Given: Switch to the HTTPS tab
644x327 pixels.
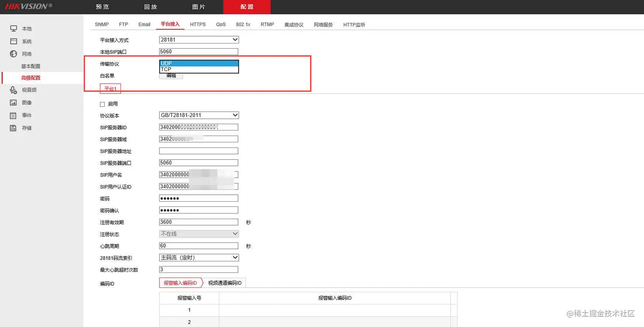Looking at the screenshot, I should (x=198, y=24).
